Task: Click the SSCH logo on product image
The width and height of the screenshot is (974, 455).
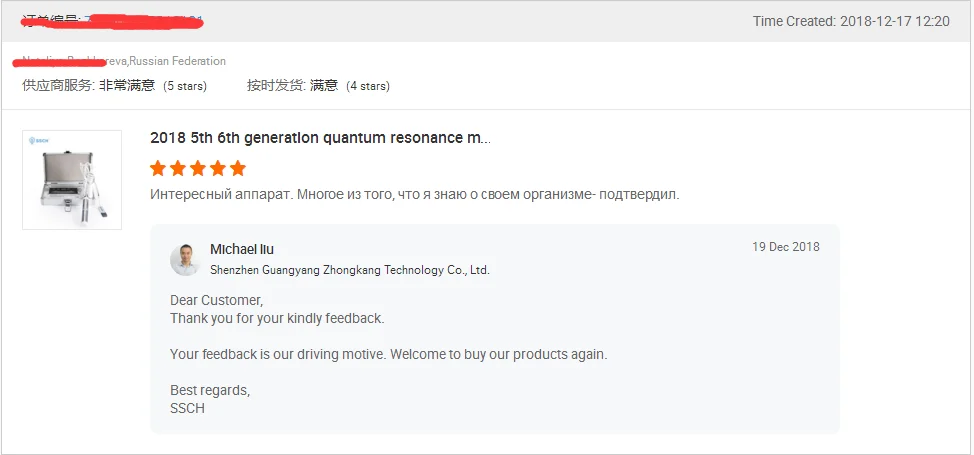Action: pos(38,142)
